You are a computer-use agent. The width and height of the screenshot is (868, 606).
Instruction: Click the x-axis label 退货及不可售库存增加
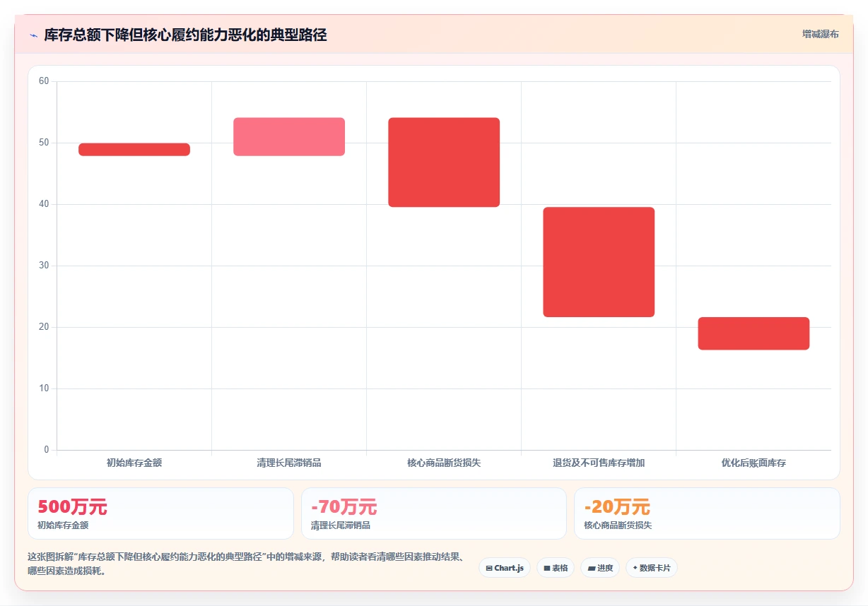[599, 463]
